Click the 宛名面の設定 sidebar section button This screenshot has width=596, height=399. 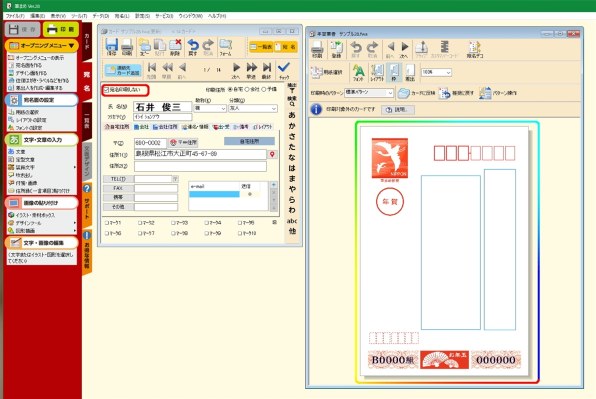coord(41,100)
